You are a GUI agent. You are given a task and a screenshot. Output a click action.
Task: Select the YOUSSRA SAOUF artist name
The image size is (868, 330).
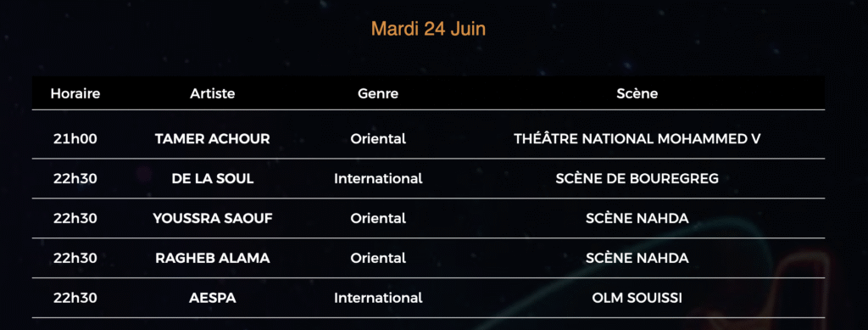213,219
